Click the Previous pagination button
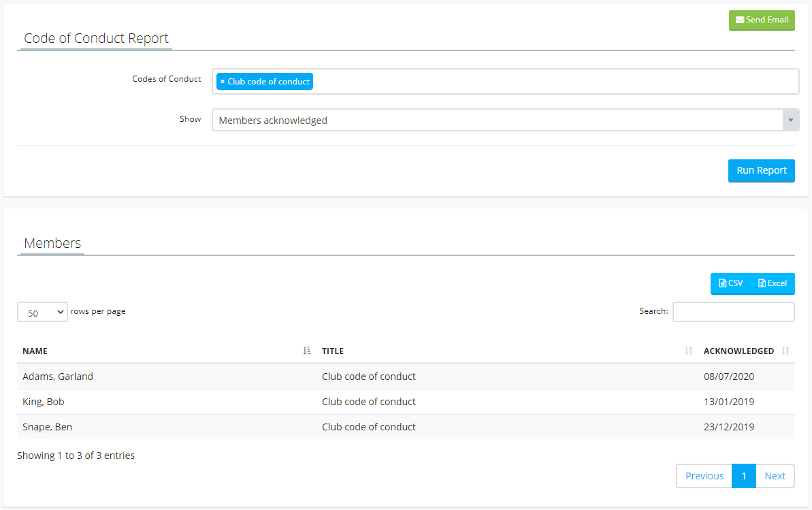 click(x=704, y=476)
